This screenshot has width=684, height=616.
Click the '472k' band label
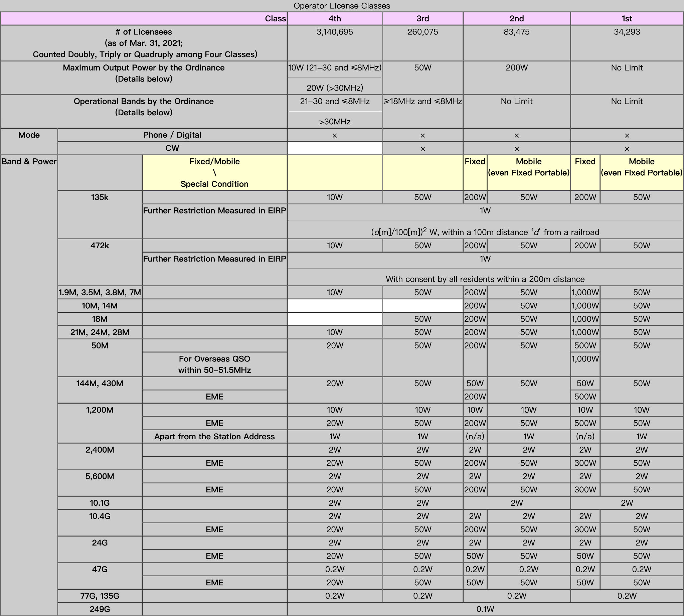(100, 262)
